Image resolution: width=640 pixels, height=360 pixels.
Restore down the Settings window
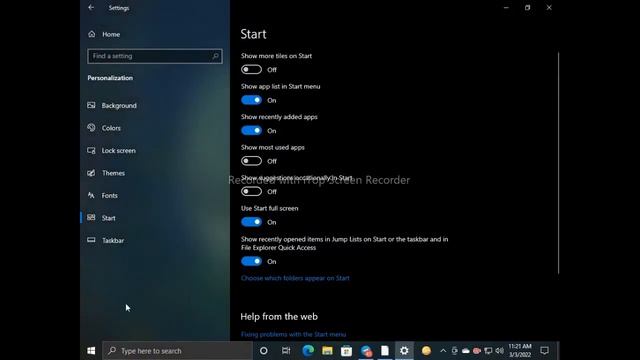click(x=527, y=7)
